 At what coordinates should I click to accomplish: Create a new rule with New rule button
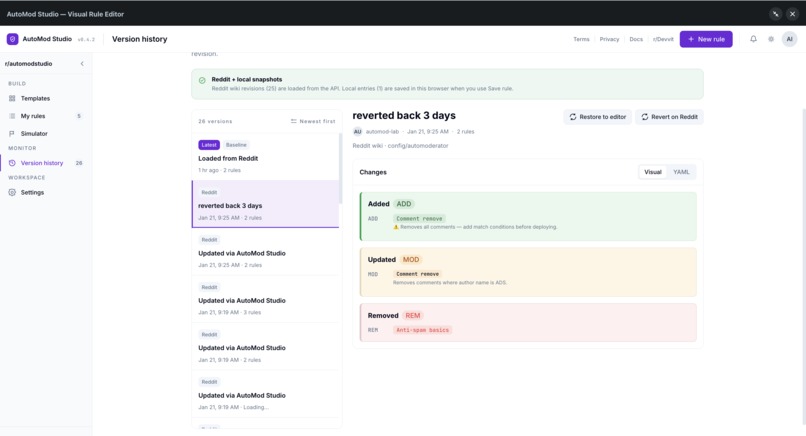click(x=706, y=39)
